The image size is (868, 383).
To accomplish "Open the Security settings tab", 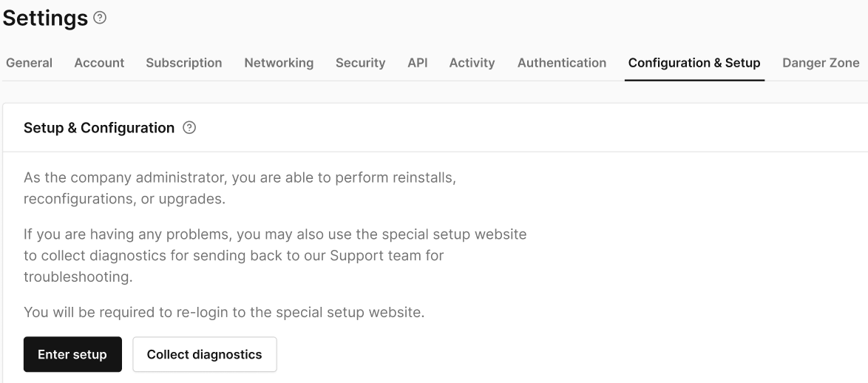I will [360, 63].
